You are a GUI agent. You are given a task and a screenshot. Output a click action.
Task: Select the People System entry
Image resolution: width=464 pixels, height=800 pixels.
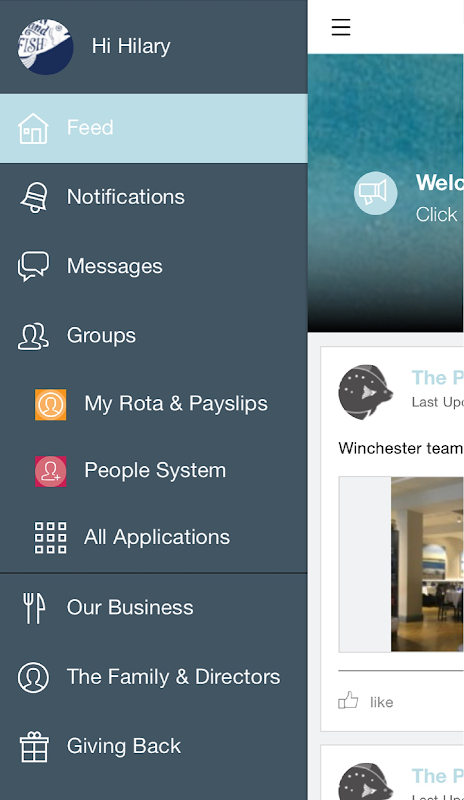coord(154,471)
